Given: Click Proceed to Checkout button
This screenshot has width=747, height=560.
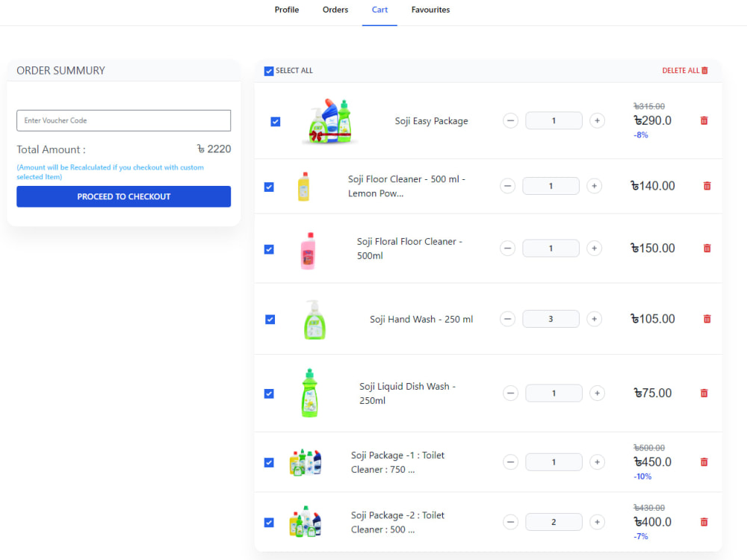Looking at the screenshot, I should click(x=124, y=196).
